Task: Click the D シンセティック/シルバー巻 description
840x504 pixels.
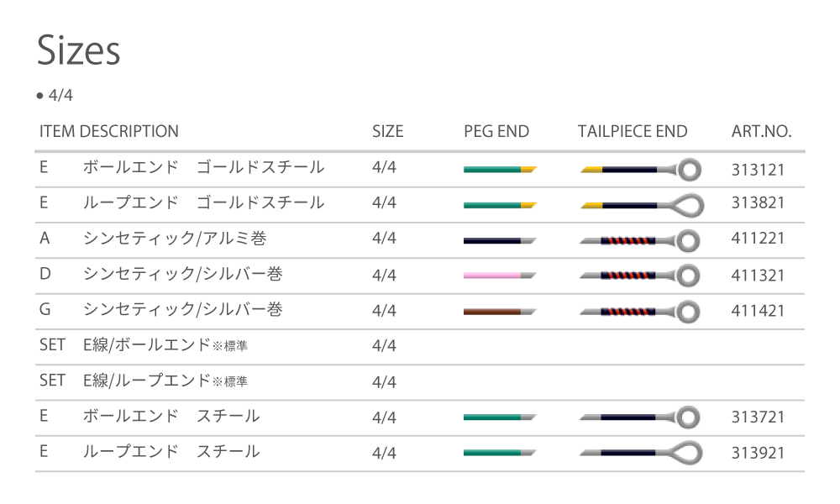Action: (182, 274)
